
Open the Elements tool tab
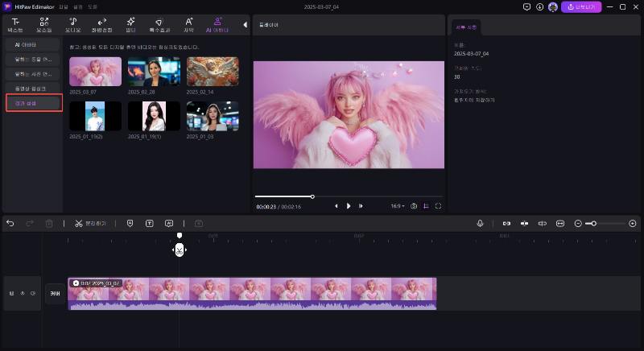[44, 25]
